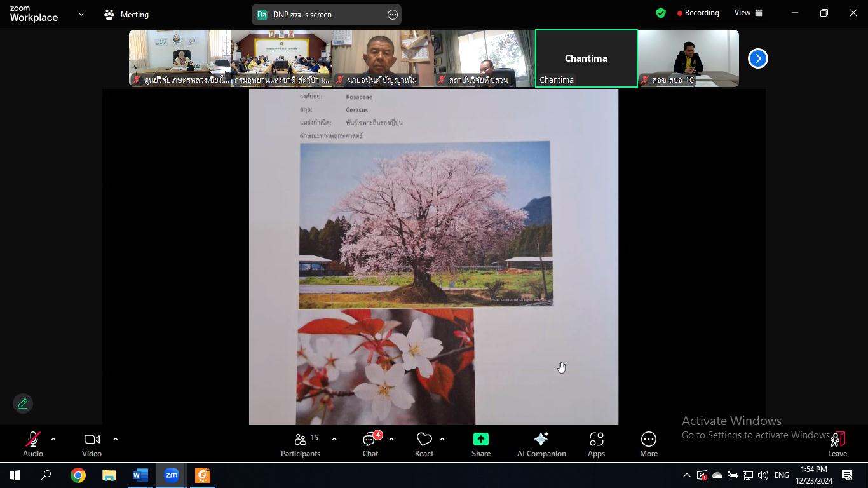868x488 pixels.
Task: Expand audio options arrow beside Audio
Action: point(53,439)
